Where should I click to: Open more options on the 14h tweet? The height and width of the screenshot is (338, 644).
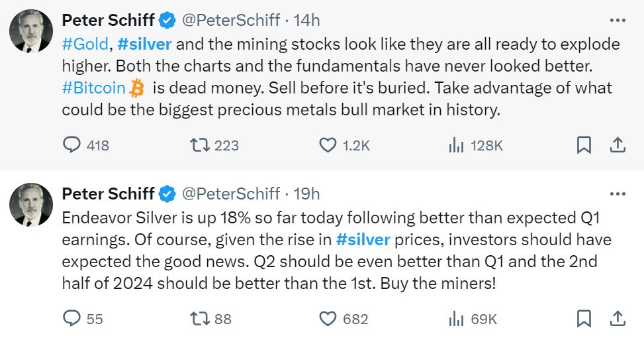(x=617, y=21)
